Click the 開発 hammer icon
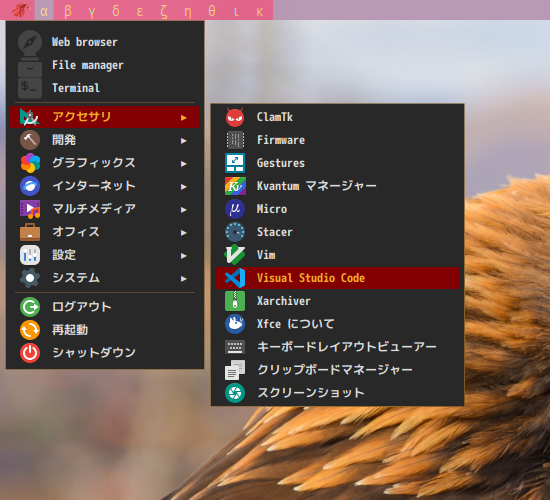This screenshot has width=550, height=500. [30, 140]
